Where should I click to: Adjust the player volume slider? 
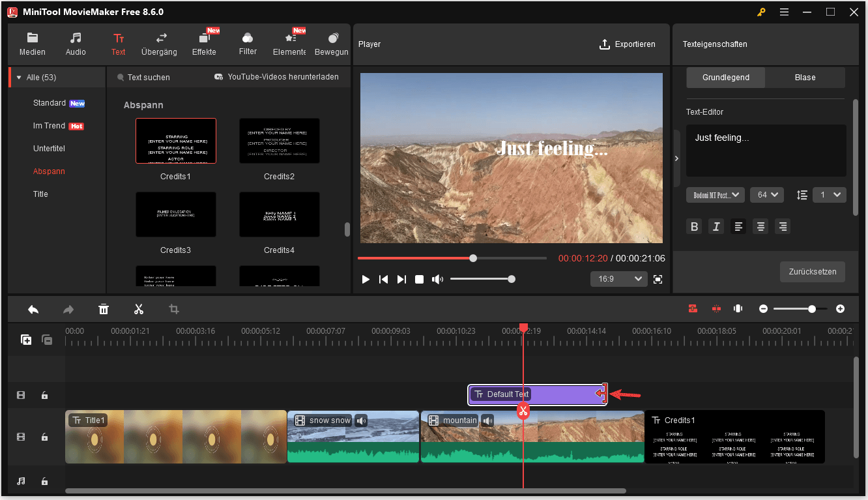[482, 278]
